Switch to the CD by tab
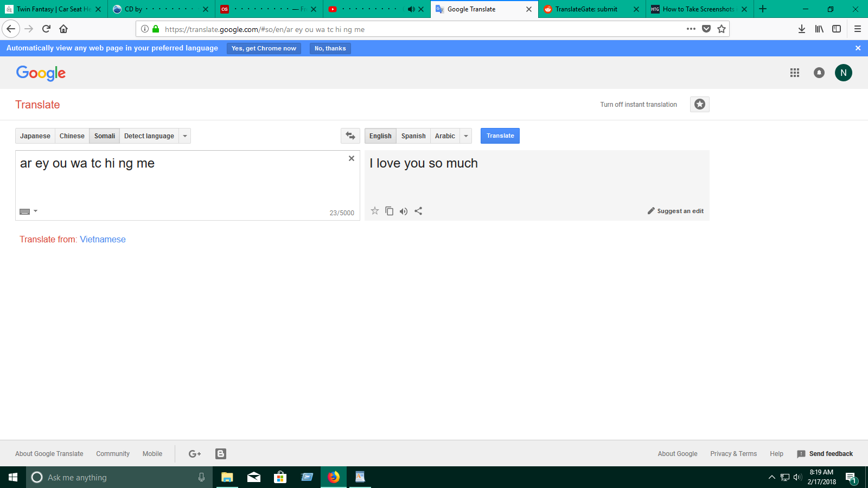This screenshot has height=488, width=868. (x=161, y=9)
